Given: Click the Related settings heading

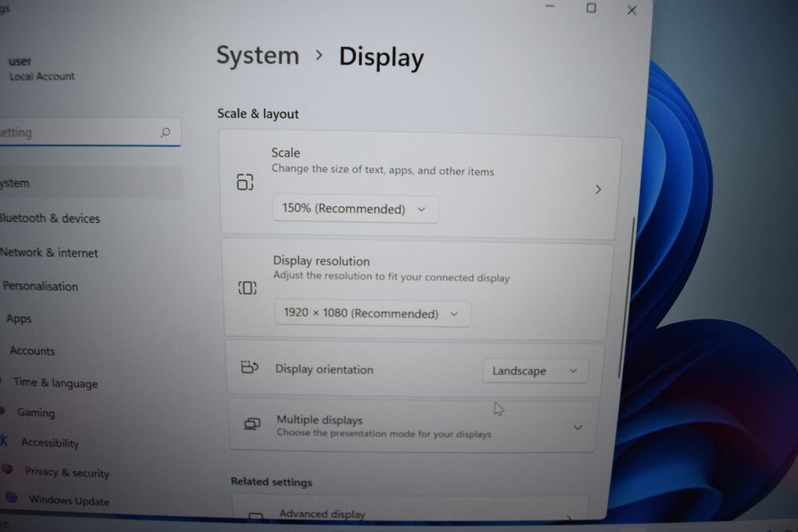Looking at the screenshot, I should 271,482.
